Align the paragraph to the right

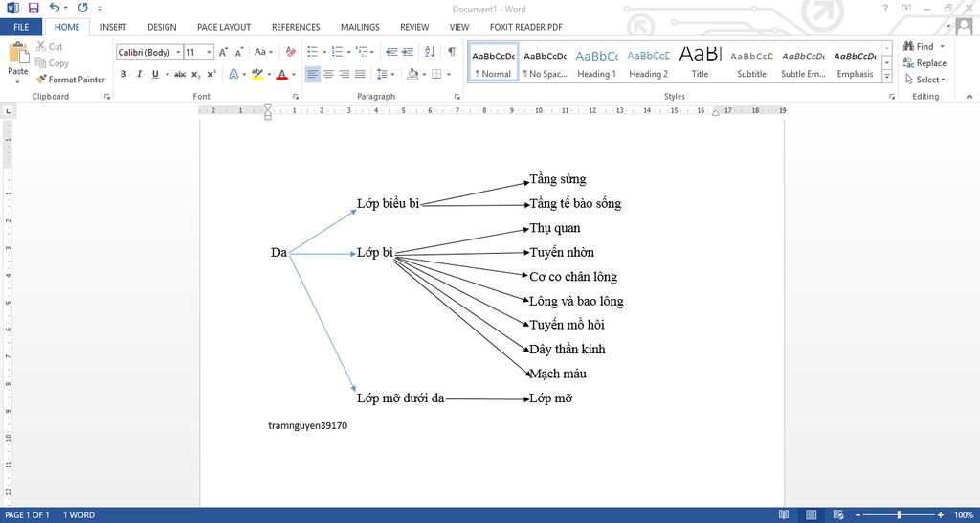(x=345, y=74)
